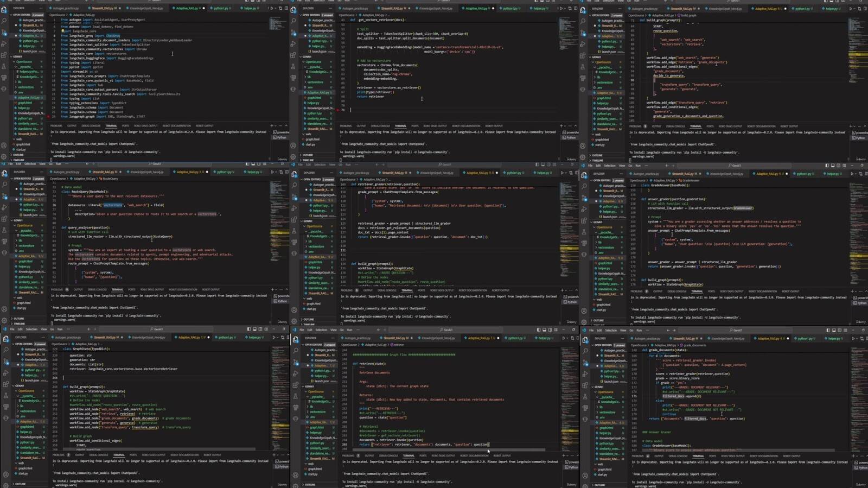Image resolution: width=868 pixels, height=488 pixels.
Task: Open Testing flask icon in grade_documents window
Action: 585,396
